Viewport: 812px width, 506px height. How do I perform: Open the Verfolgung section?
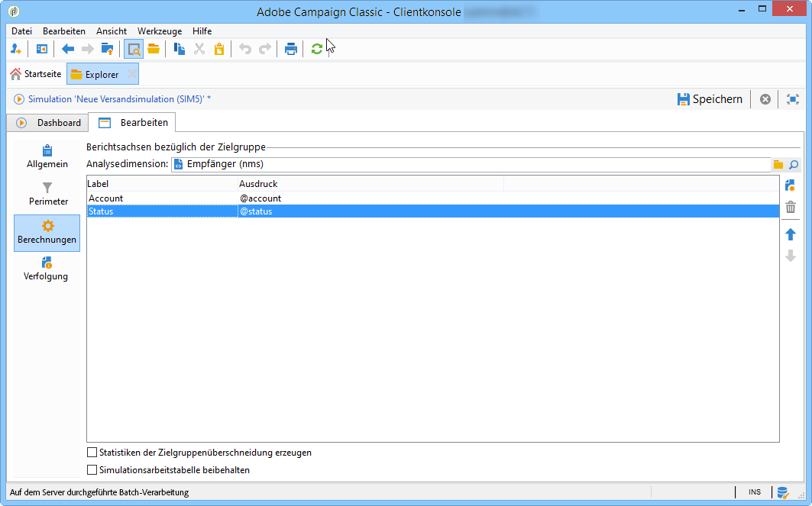tap(47, 269)
